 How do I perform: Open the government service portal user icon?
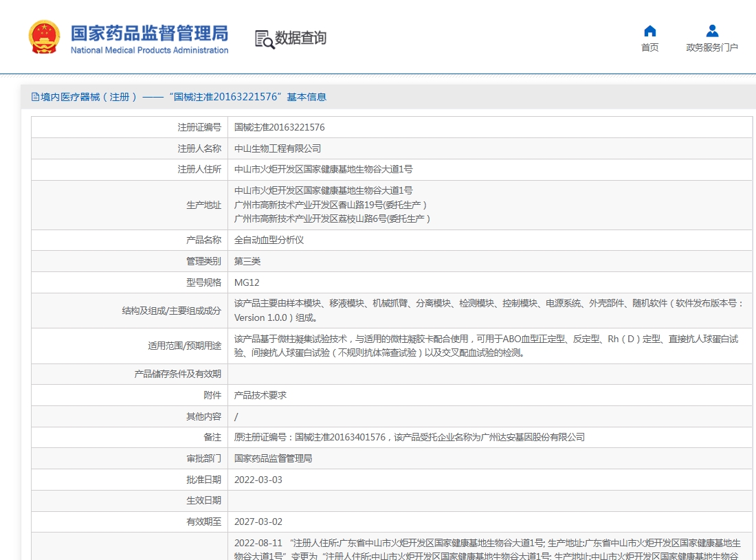point(712,32)
